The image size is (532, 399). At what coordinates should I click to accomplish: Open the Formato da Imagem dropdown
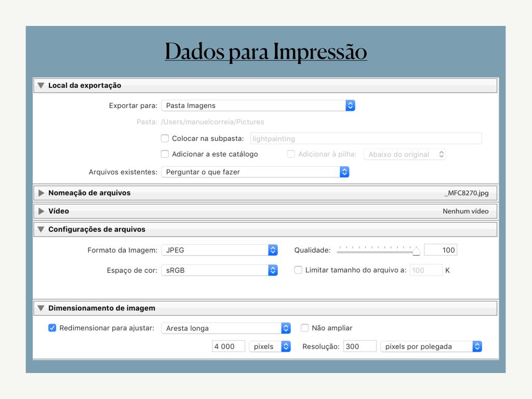pyautogui.click(x=219, y=250)
